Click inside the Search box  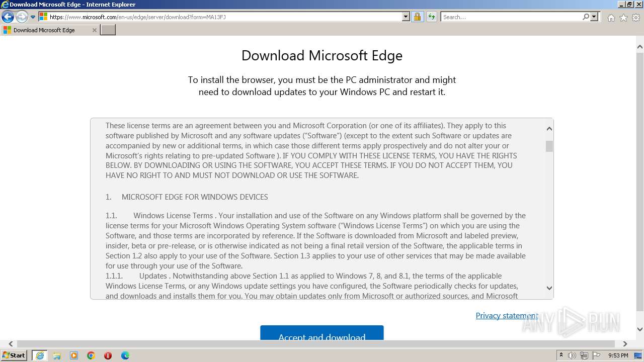[511, 17]
